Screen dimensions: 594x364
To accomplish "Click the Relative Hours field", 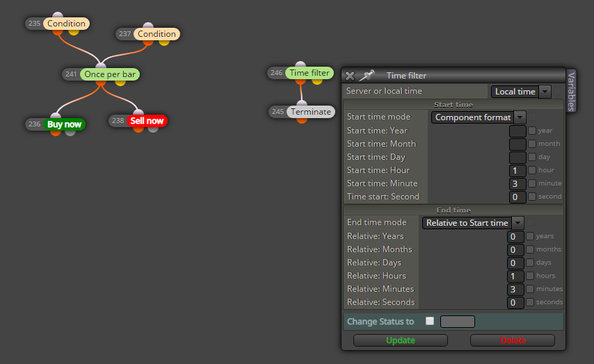I will point(515,276).
